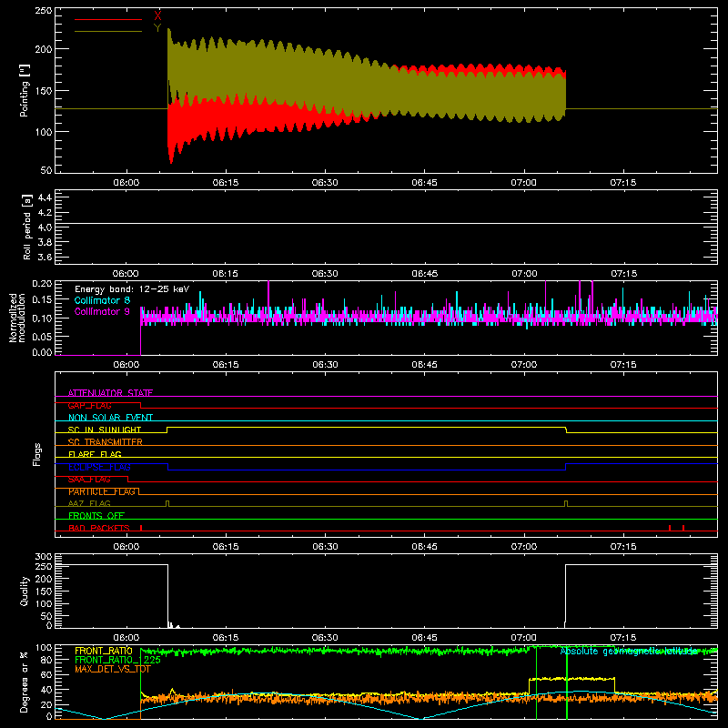Click the NON_SOLAR_EVENT flag label

pyautogui.click(x=110, y=418)
